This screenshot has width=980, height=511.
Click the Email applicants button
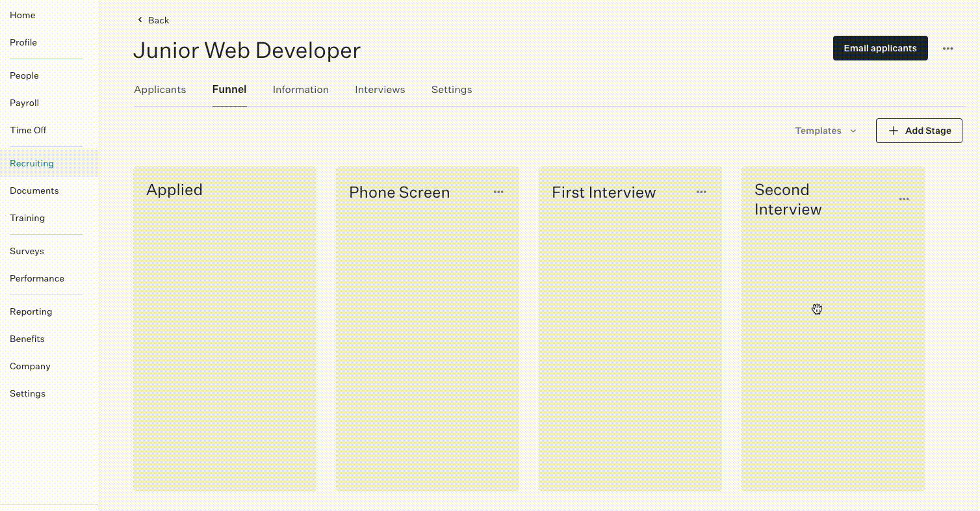coord(881,48)
